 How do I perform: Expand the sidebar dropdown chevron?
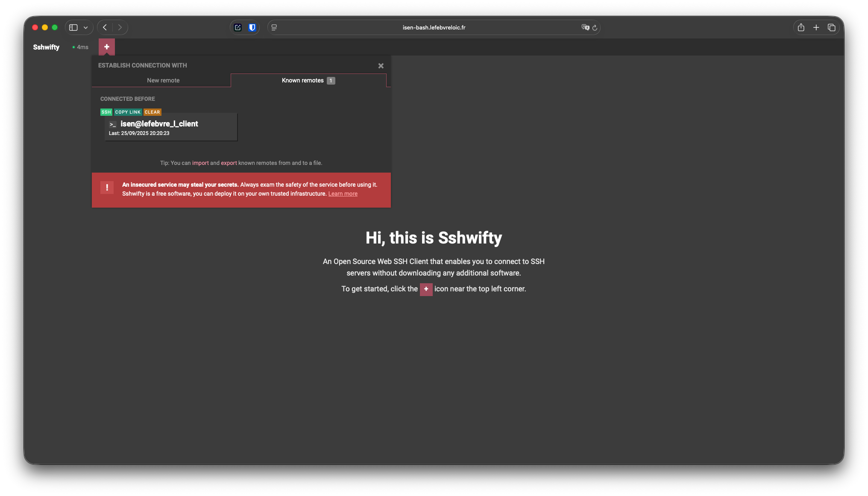coord(86,27)
